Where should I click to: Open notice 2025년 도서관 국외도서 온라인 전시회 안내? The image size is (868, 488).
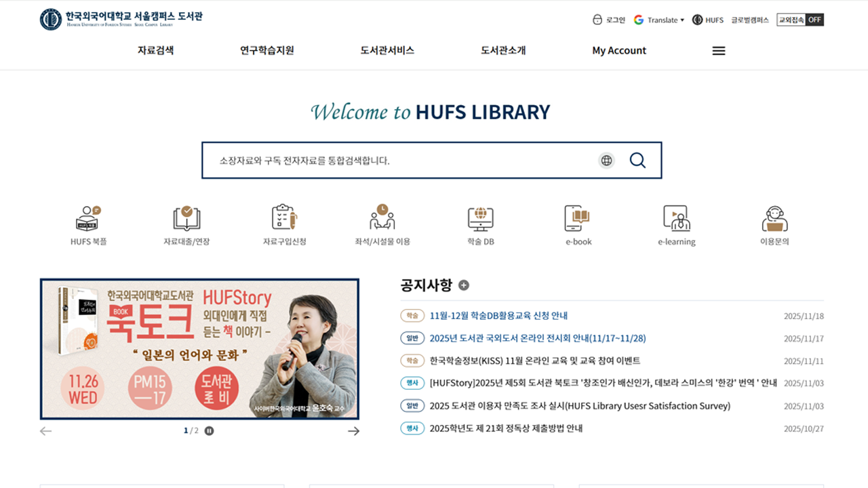[x=538, y=338]
